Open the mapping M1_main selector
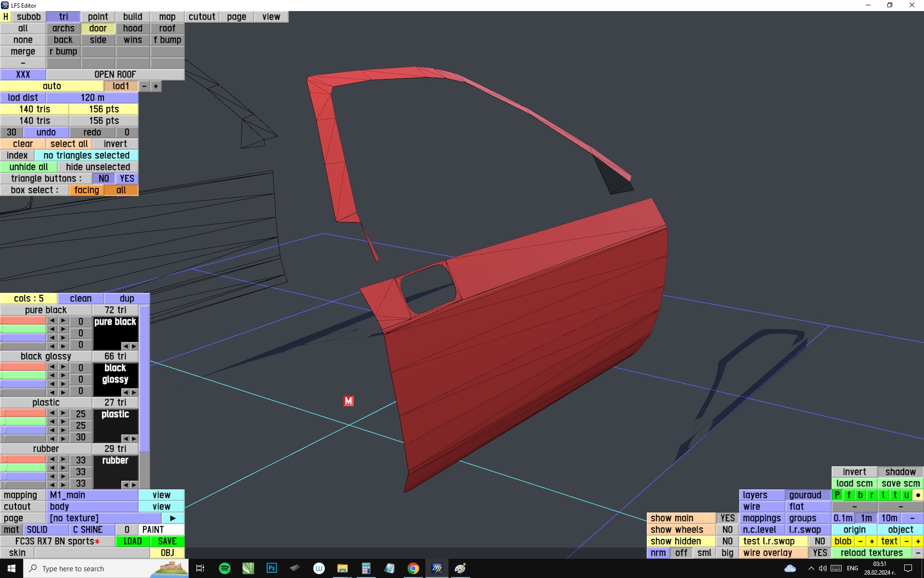The height and width of the screenshot is (578, 924). click(92, 495)
